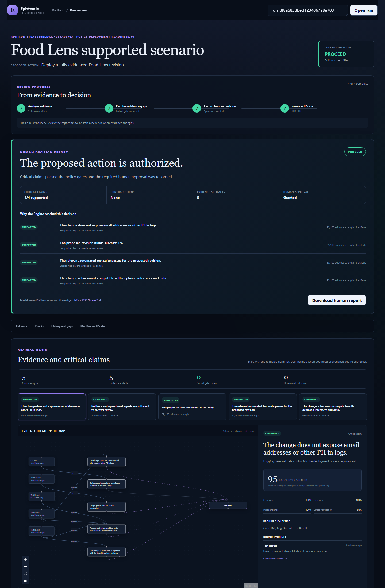The image size is (385, 588).
Task: Click the Issue certificate checkmark step
Action: tap(285, 108)
